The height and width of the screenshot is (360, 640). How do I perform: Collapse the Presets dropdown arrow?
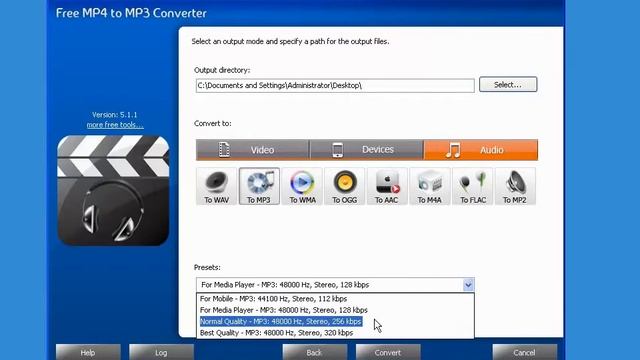click(468, 284)
